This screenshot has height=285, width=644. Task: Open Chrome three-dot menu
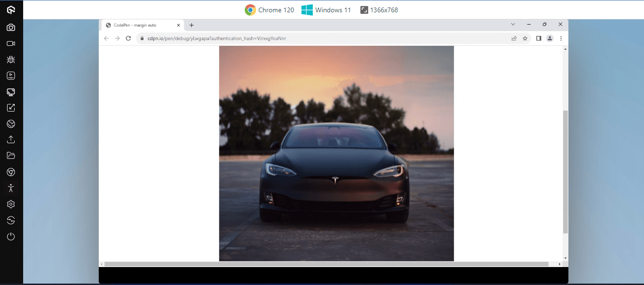(561, 38)
